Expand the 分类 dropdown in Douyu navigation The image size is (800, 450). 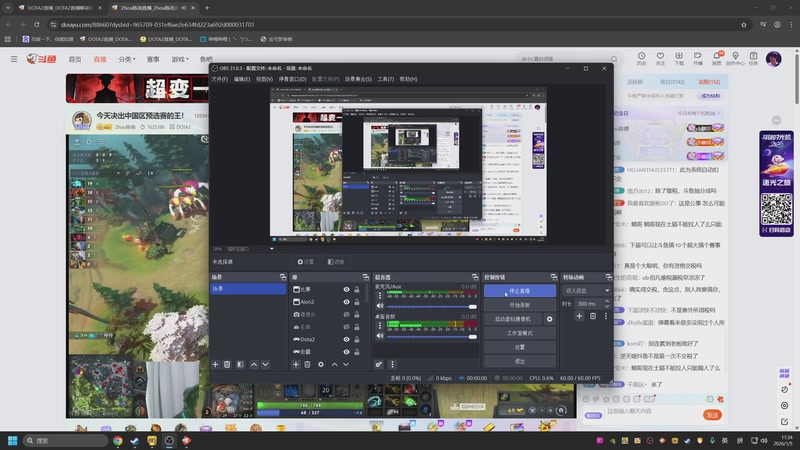point(127,59)
